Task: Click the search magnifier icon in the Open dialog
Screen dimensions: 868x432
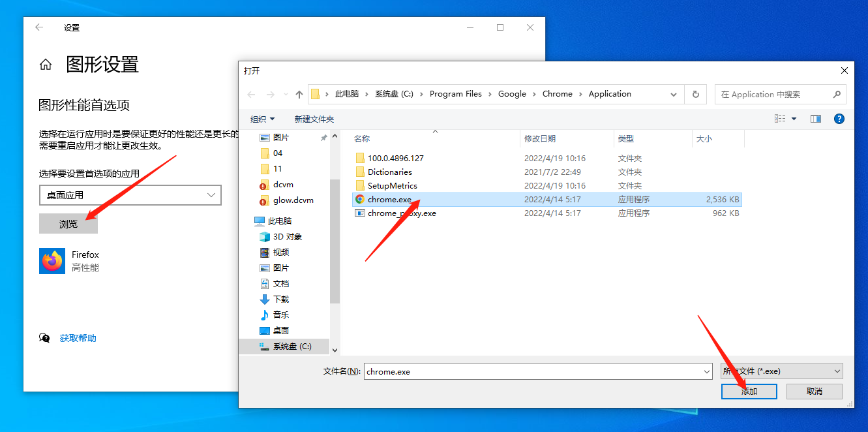Action: (837, 95)
